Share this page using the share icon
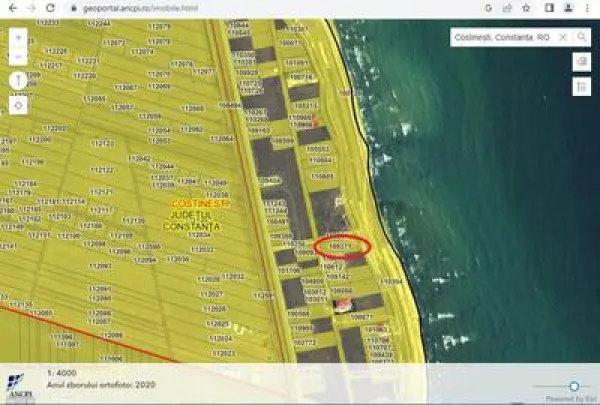 click(x=507, y=8)
